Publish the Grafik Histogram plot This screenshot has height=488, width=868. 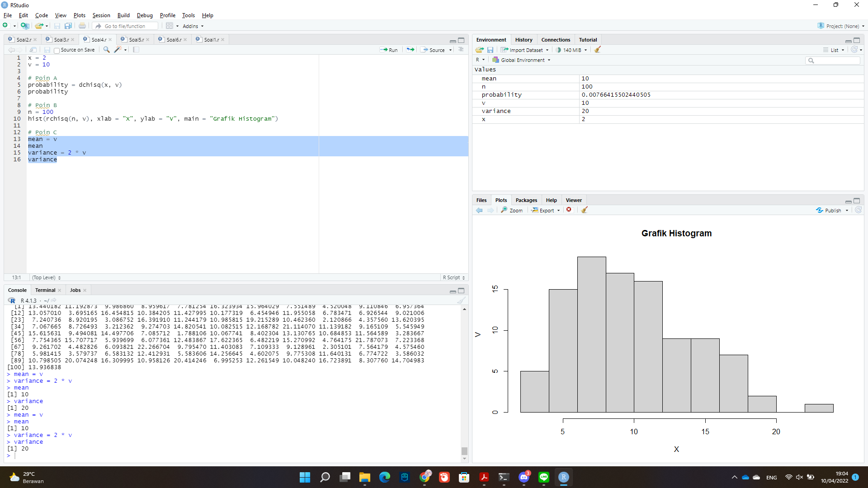pyautogui.click(x=831, y=210)
